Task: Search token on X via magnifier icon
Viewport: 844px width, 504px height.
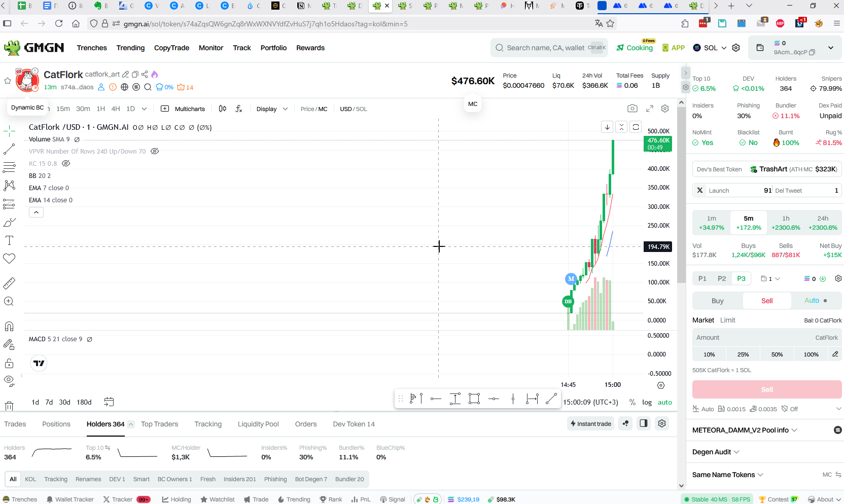Action: tap(148, 87)
